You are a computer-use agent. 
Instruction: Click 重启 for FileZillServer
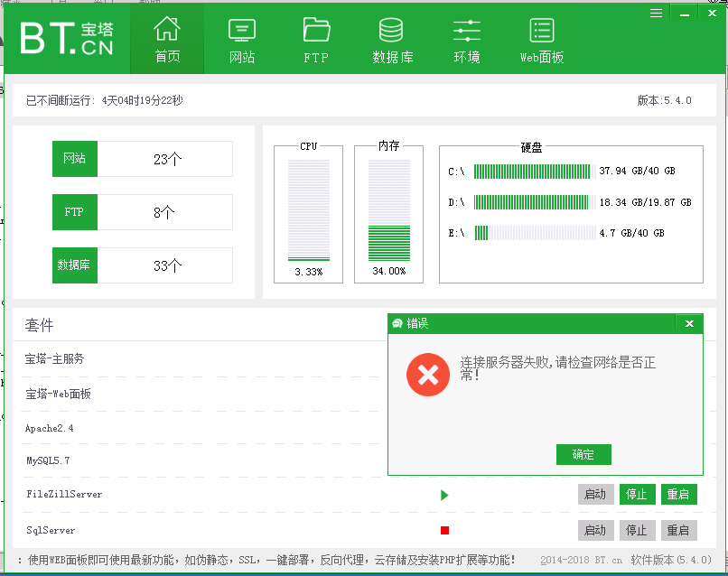tap(679, 495)
